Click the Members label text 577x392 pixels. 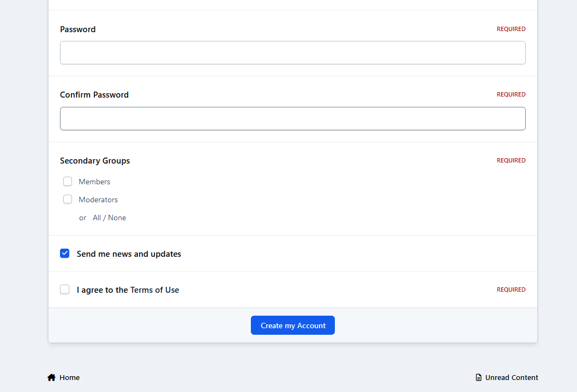(x=94, y=182)
